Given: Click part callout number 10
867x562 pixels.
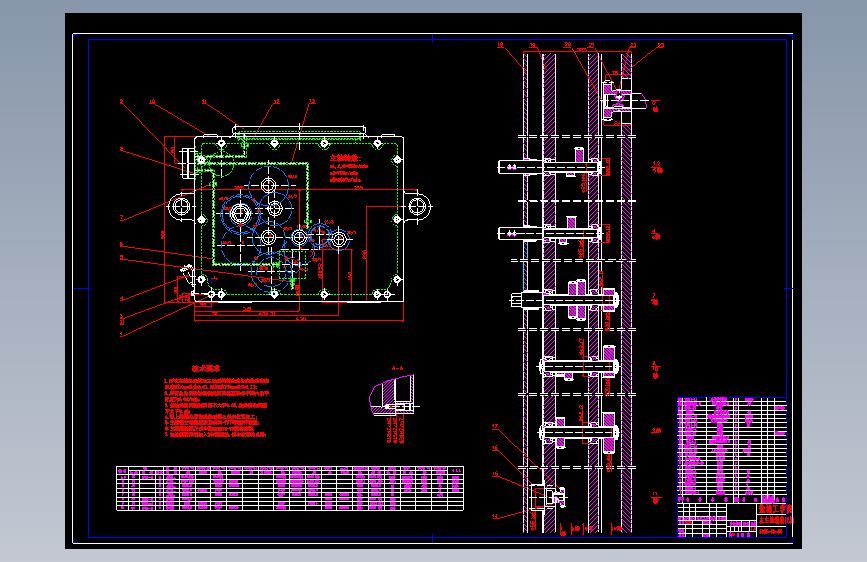Looking at the screenshot, I should tap(152, 102).
